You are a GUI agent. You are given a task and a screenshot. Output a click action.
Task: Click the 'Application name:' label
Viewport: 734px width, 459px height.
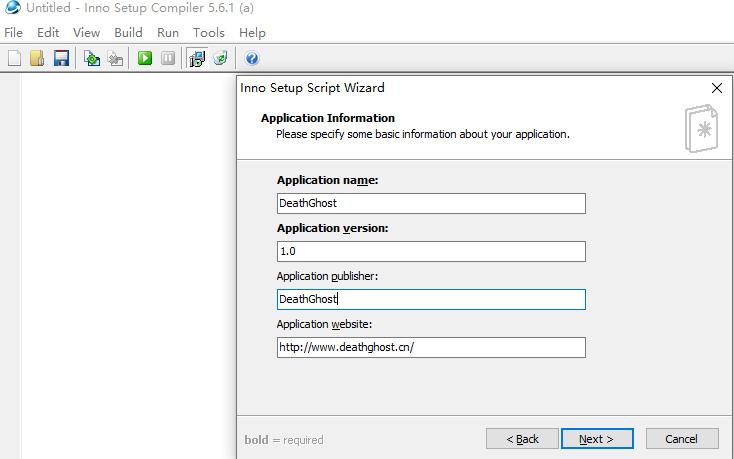327,181
